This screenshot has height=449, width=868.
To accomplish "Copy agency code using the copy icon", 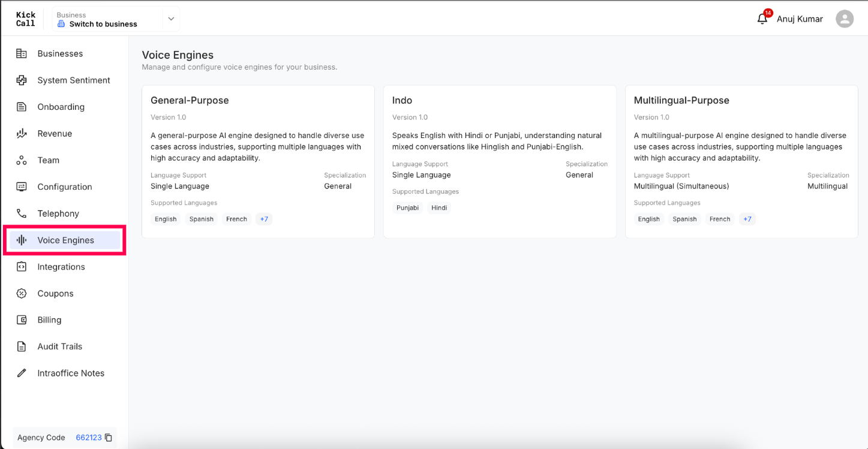I will (109, 438).
